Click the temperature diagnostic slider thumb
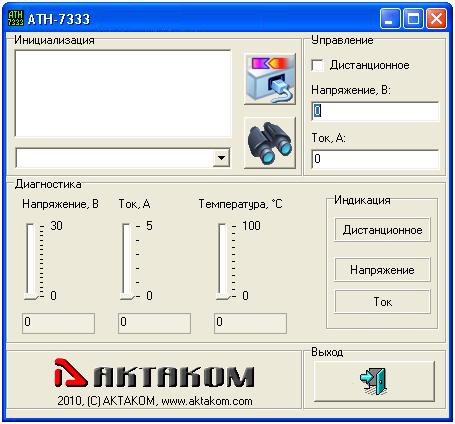The image size is (455, 424). 223,296
